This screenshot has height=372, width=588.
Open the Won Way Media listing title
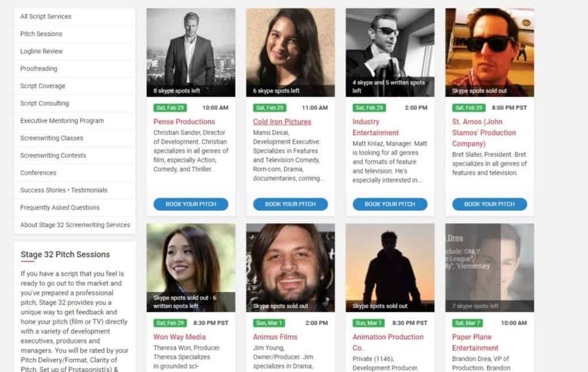tap(179, 337)
